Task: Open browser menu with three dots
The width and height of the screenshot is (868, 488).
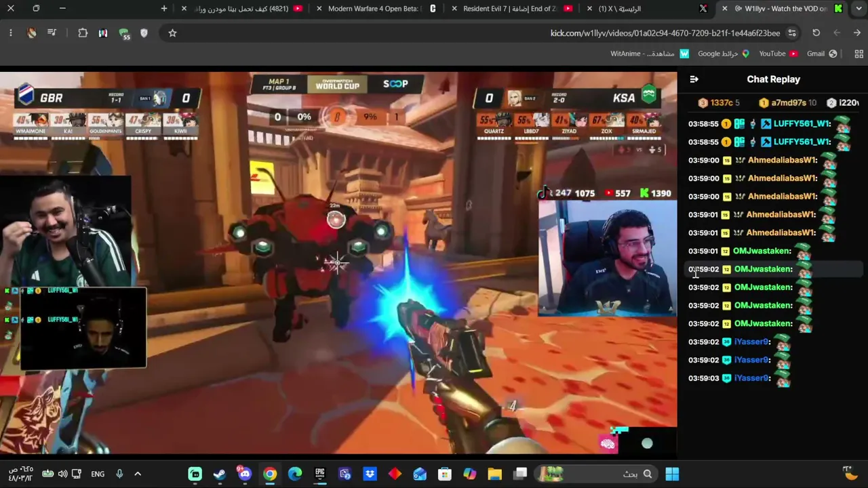Action: (x=11, y=33)
